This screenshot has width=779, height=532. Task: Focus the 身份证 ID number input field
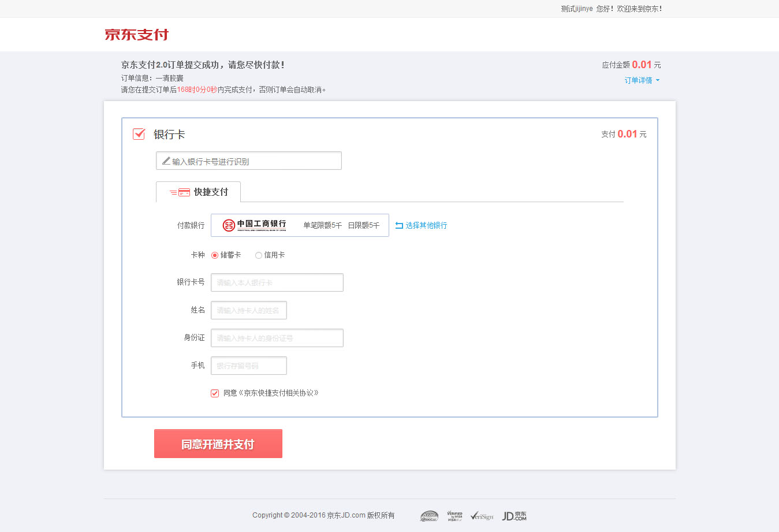277,338
